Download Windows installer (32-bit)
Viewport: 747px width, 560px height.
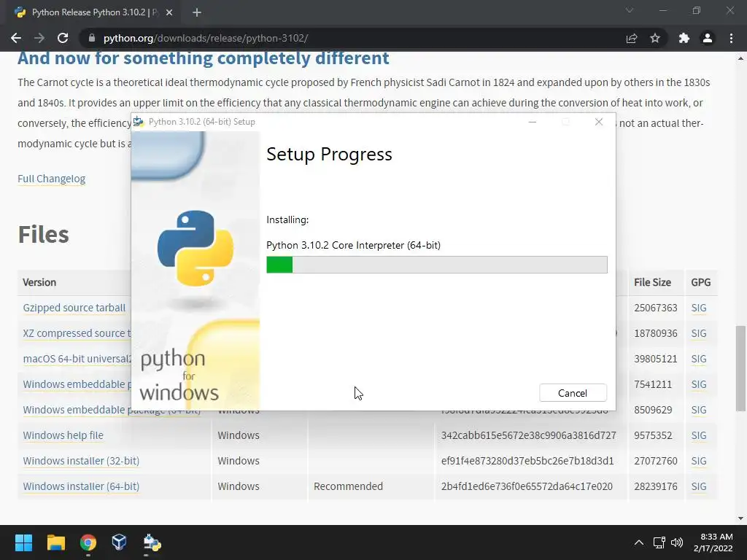pos(81,461)
